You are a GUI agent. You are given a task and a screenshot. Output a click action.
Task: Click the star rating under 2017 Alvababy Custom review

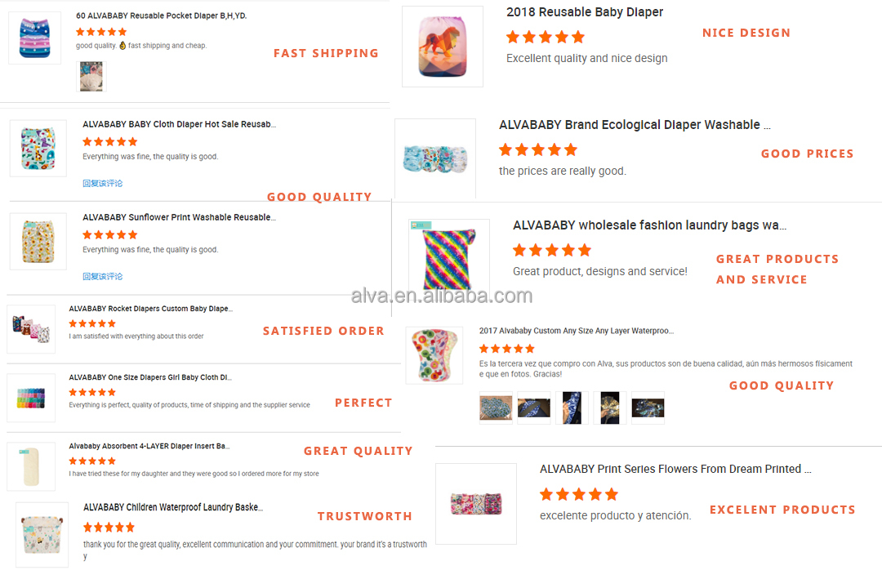(506, 348)
